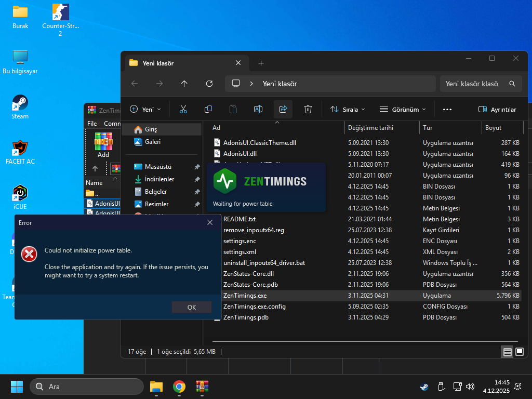Open the iCUE desktop shortcut

(20, 197)
